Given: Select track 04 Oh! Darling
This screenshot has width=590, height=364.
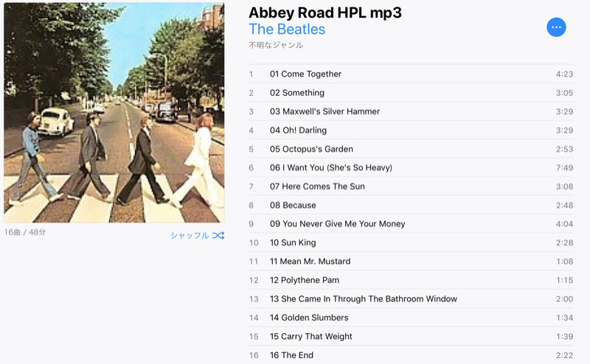Looking at the screenshot, I should [x=411, y=130].
